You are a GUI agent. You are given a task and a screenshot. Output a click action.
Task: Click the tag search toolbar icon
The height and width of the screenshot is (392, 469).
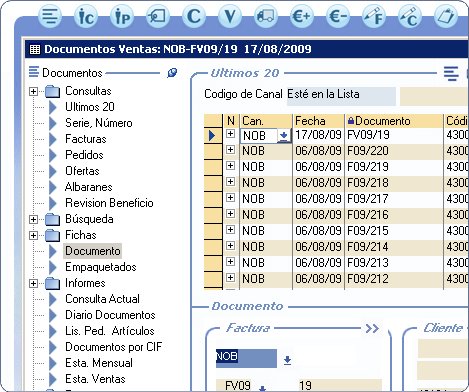coord(158,16)
